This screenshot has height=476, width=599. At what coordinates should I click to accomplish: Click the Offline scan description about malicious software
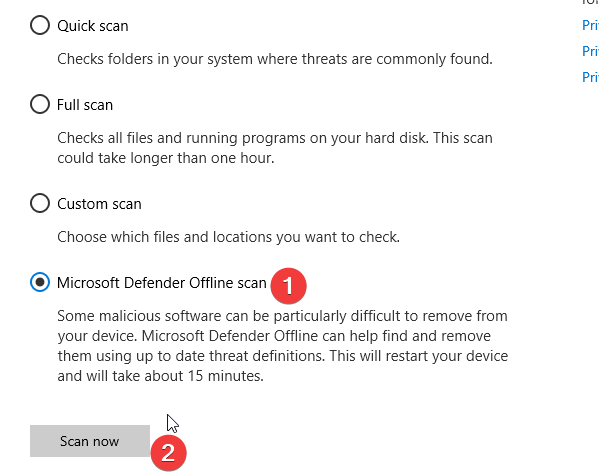(x=283, y=346)
